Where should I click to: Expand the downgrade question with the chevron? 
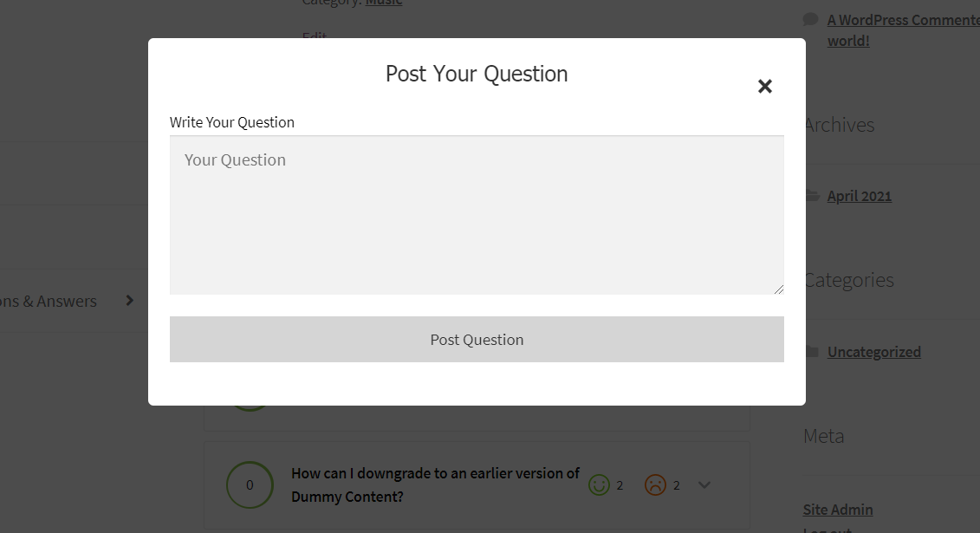[x=704, y=485]
